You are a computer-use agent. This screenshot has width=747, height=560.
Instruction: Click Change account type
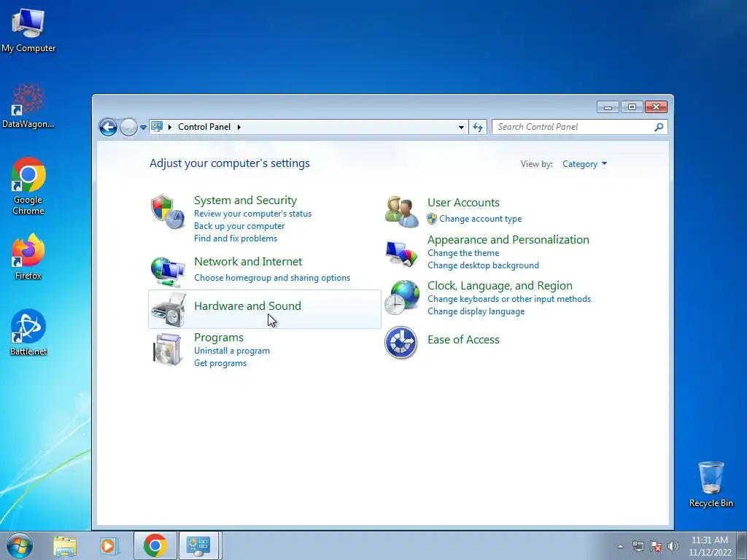coord(480,219)
